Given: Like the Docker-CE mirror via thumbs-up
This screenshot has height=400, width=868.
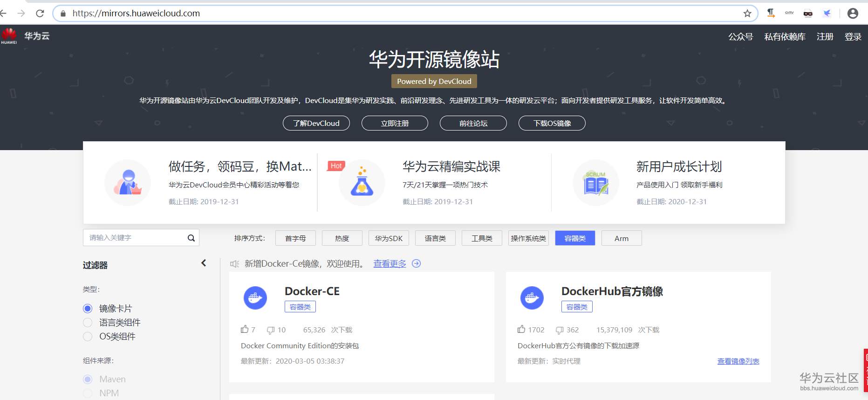Looking at the screenshot, I should pyautogui.click(x=245, y=329).
